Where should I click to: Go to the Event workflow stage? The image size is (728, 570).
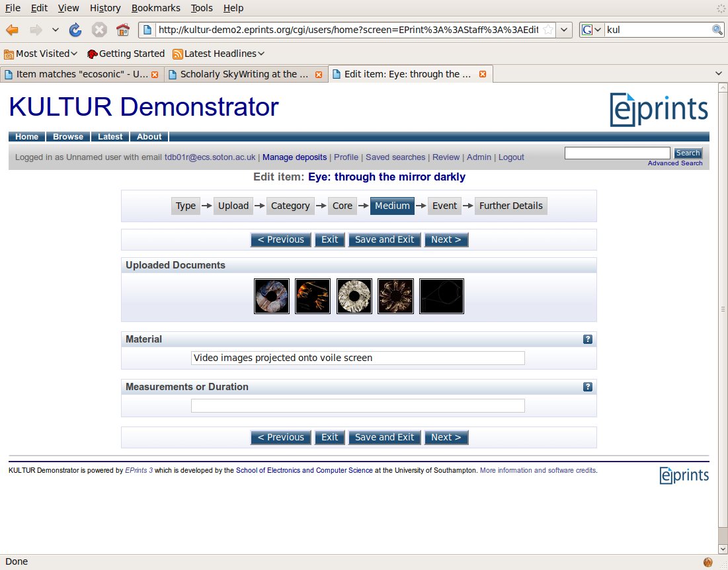pyautogui.click(x=444, y=206)
